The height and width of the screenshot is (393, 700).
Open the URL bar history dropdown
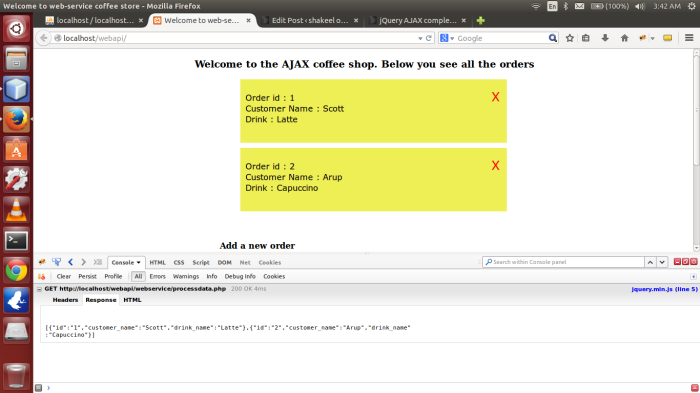(x=420, y=38)
